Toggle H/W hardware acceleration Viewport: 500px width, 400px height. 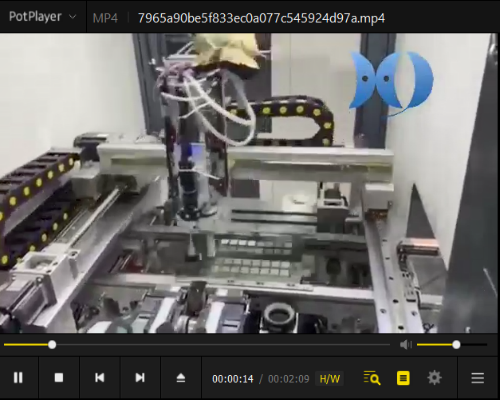(329, 379)
